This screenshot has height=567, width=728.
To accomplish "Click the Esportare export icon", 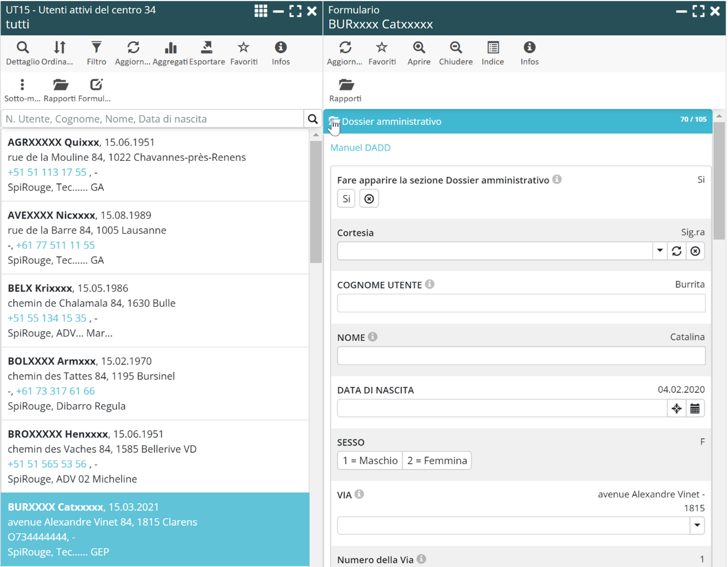I will click(x=206, y=48).
